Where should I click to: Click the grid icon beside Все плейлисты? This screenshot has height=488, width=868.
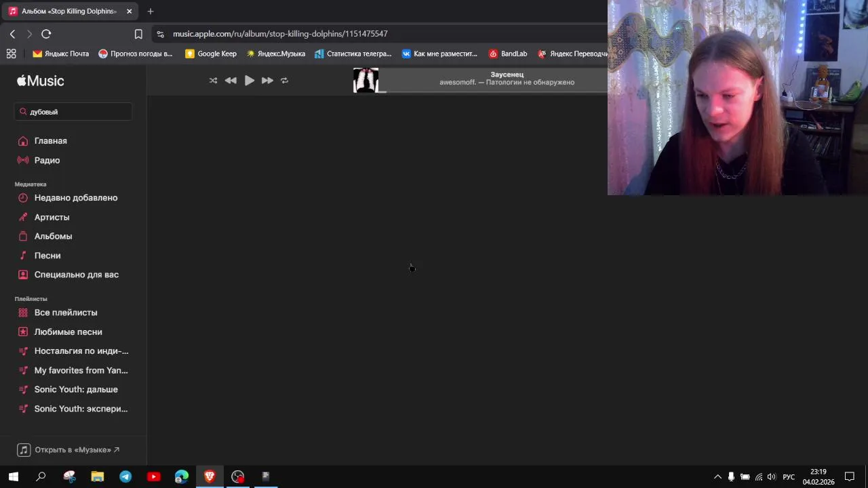23,312
